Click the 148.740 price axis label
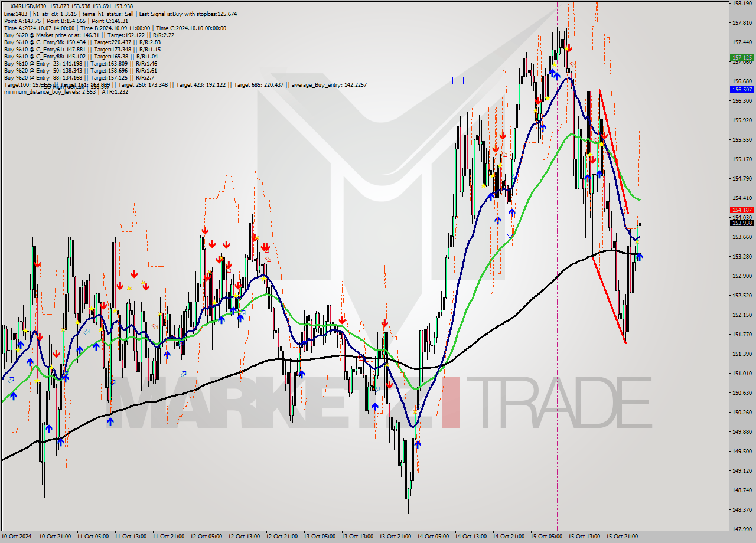This screenshot has width=756, height=543. coord(742,490)
